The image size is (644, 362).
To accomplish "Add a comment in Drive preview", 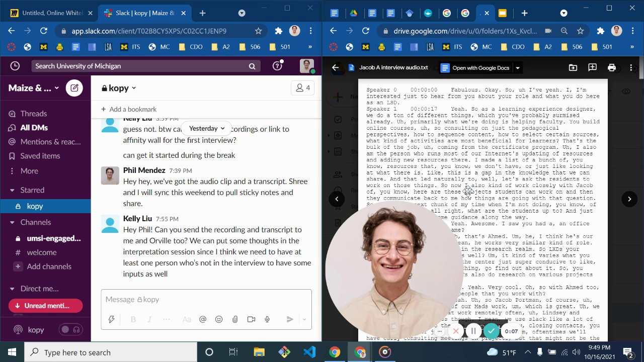I will (x=592, y=68).
